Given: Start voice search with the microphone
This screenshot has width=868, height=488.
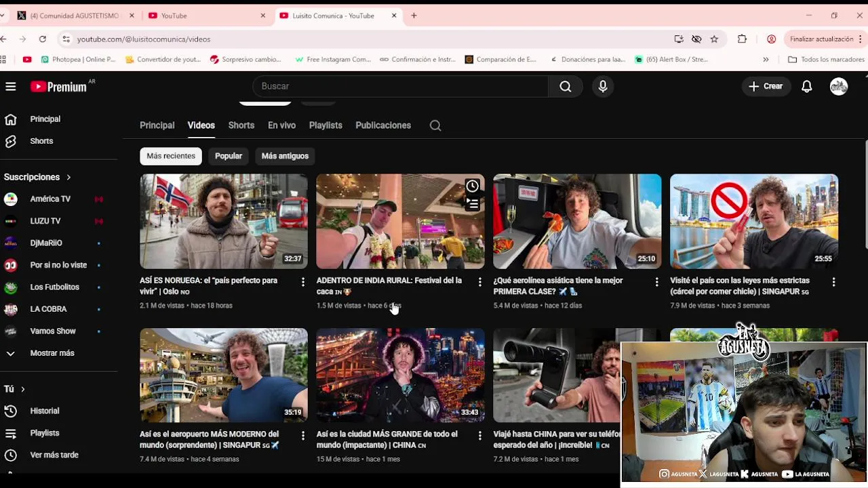Looking at the screenshot, I should pyautogui.click(x=603, y=86).
